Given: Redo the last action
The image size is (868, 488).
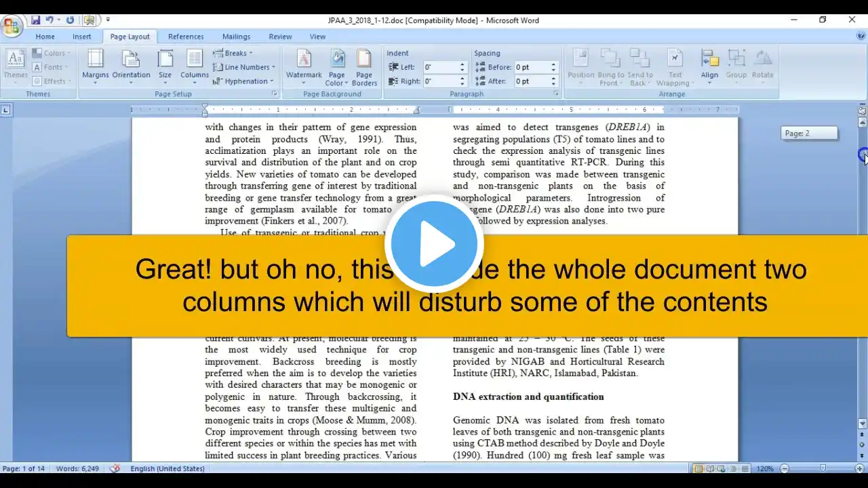Looking at the screenshot, I should pos(71,20).
